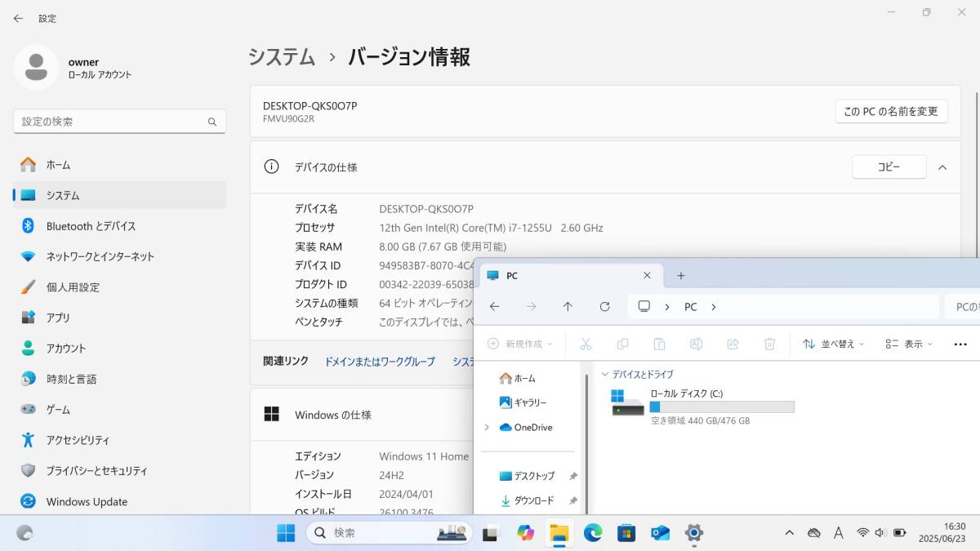Select the Cut icon in Explorer toolbar
Screen dimensions: 980x551
click(x=586, y=344)
